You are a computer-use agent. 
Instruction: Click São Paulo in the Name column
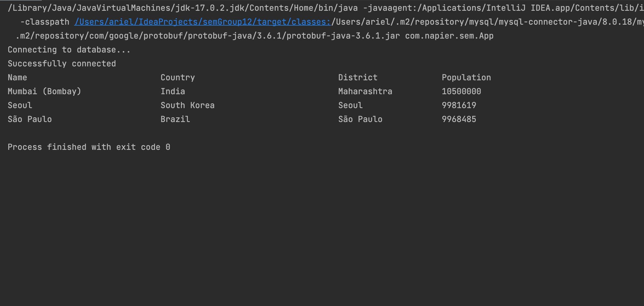(30, 119)
